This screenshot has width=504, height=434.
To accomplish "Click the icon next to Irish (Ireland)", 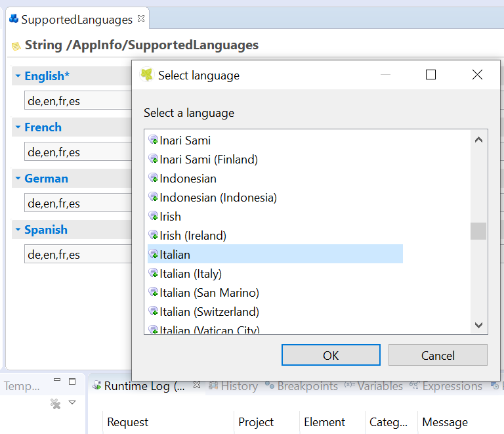I will (x=153, y=235).
